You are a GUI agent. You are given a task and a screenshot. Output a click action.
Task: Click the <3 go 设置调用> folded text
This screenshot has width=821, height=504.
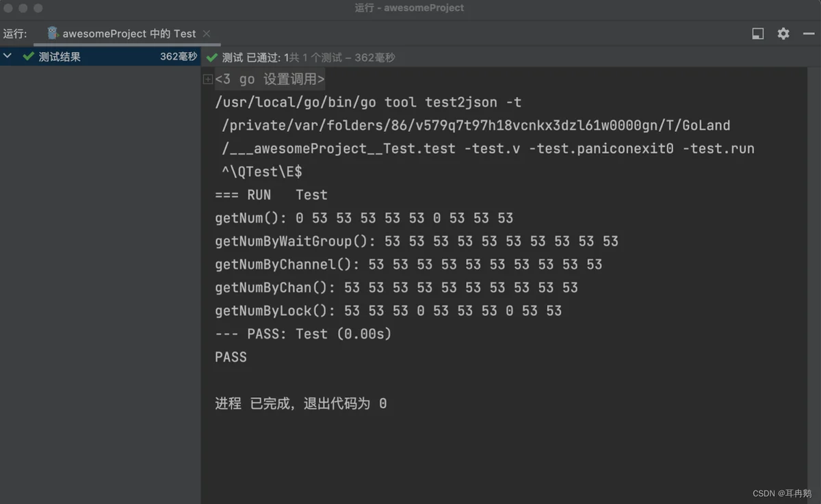[270, 79]
